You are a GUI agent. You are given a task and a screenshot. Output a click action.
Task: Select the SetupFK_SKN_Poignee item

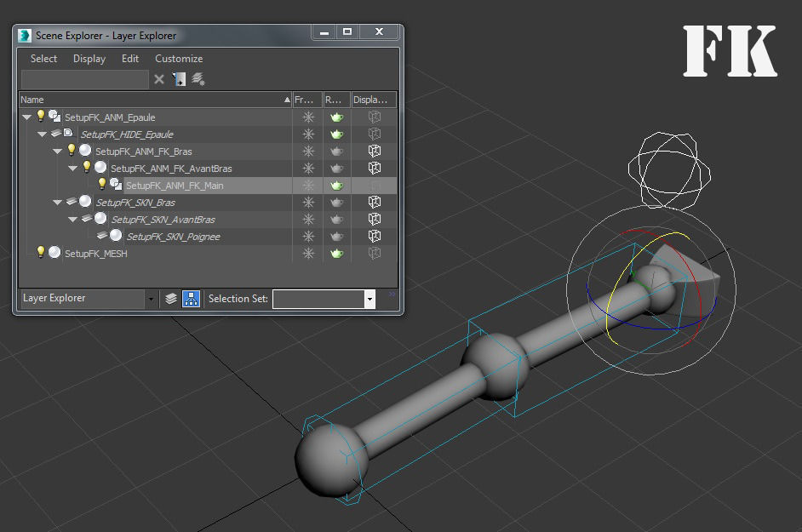[x=174, y=237]
